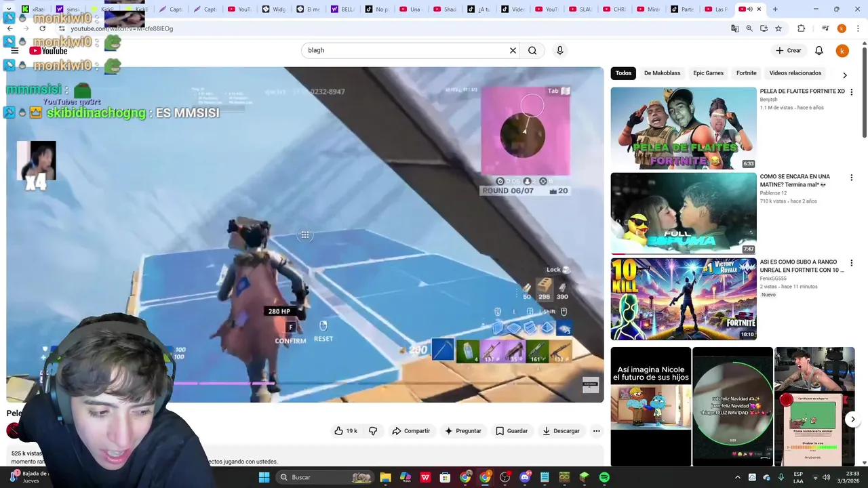Show next Shorts with the arrow
The image size is (868, 488).
click(x=852, y=420)
